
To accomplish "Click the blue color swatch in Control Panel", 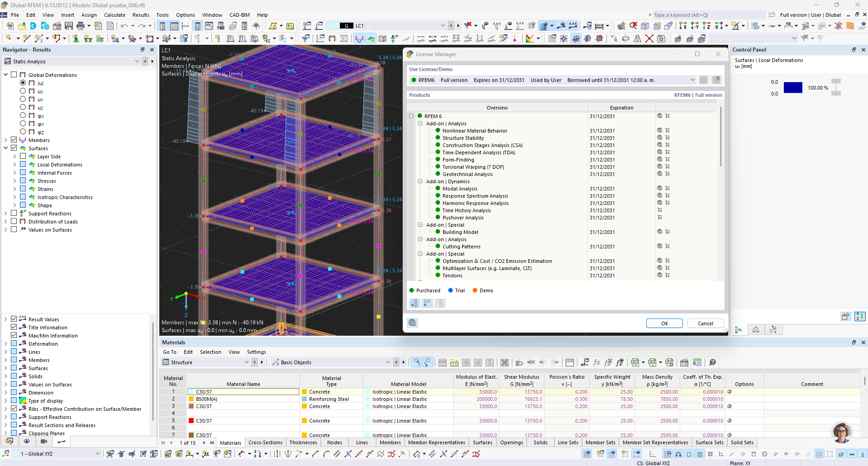I will [x=793, y=88].
